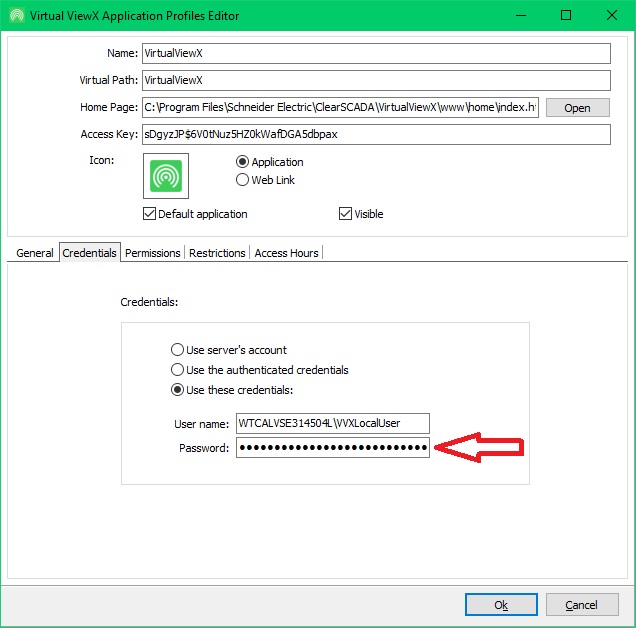Click the Home Page: label
This screenshot has height=628, width=636.
coord(109,107)
